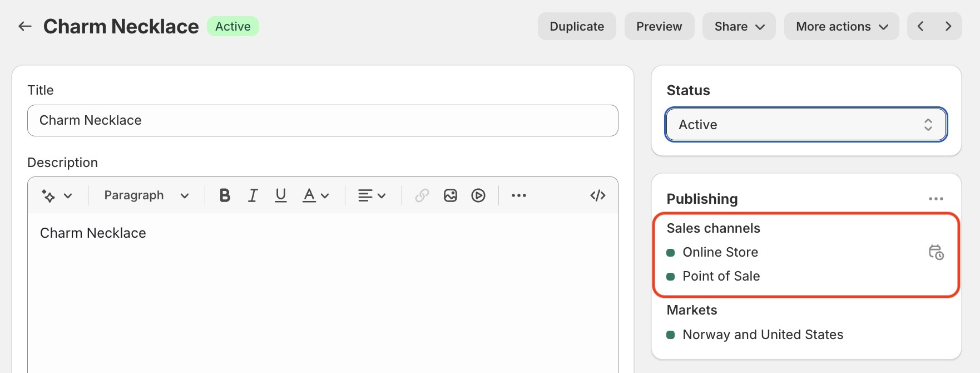Viewport: 980px width, 373px height.
Task: Toggle underline formatting
Action: click(281, 195)
